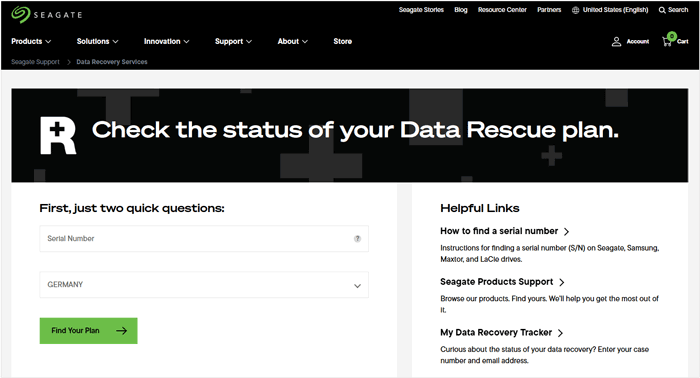This screenshot has height=378, width=700.
Task: Go to Seagate Support breadcrumb
Action: tap(35, 62)
